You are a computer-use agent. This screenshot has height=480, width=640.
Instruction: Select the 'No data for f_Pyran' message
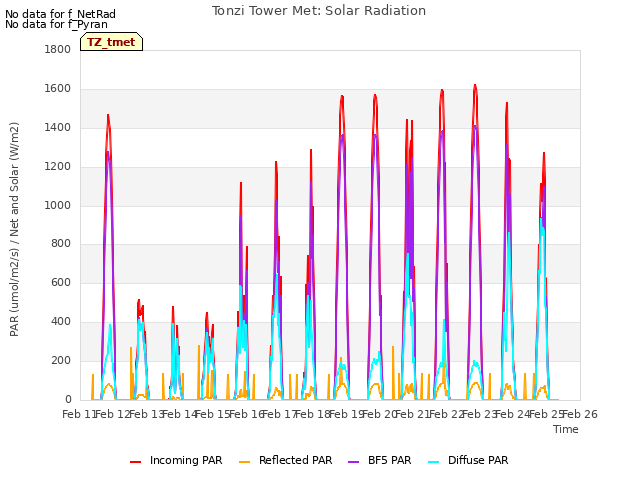(x=56, y=24)
